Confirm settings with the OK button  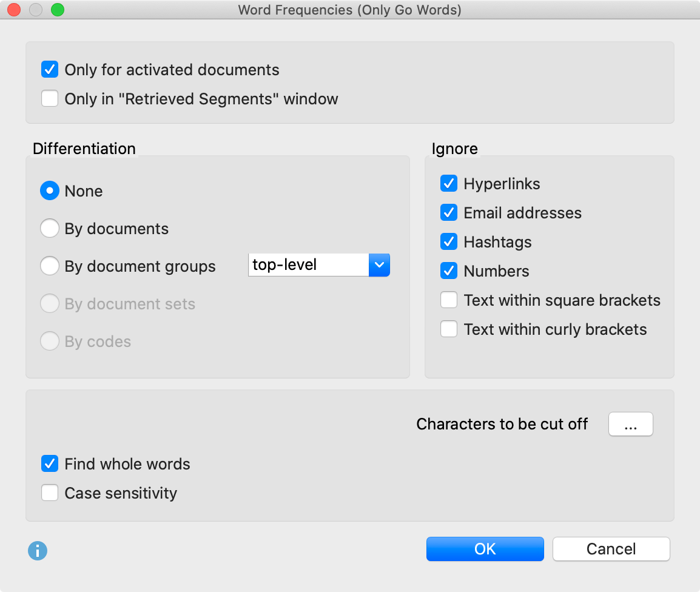point(485,549)
